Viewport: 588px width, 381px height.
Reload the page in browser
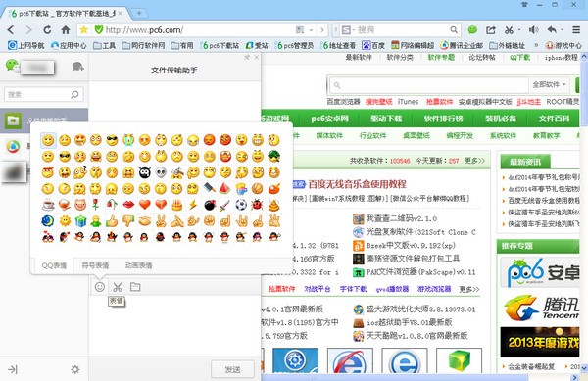coord(47,30)
